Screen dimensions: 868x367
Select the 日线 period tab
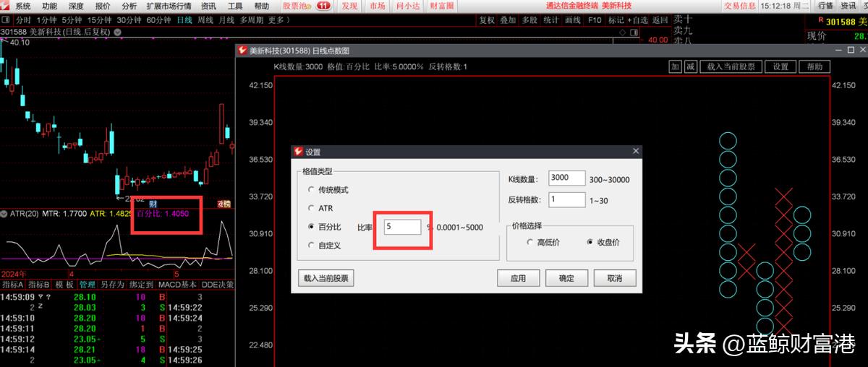pyautogui.click(x=184, y=20)
